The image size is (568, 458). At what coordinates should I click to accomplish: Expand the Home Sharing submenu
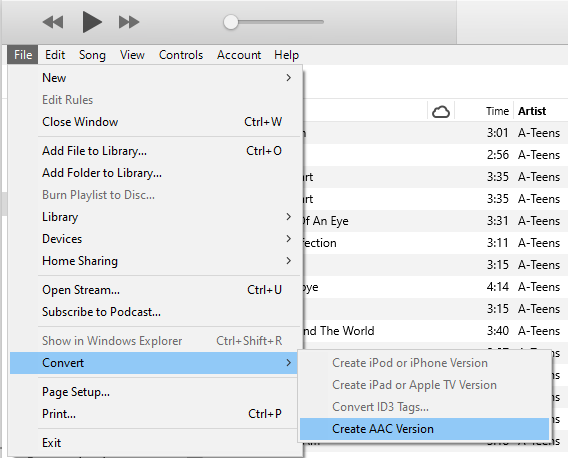click(x=155, y=261)
